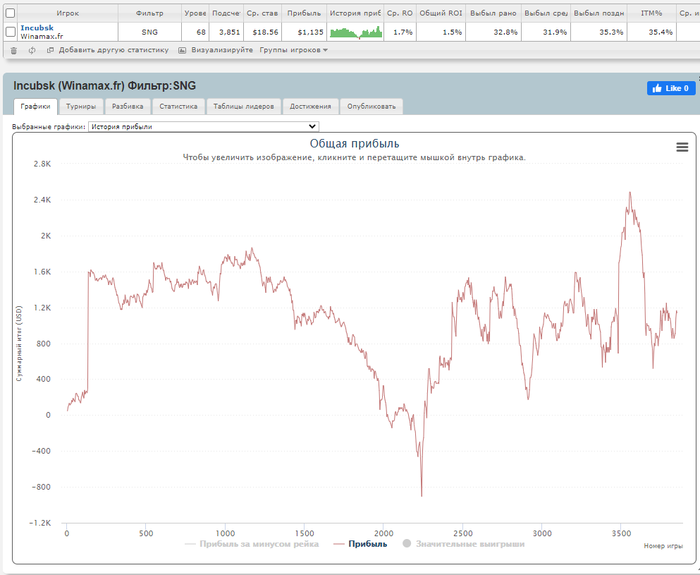The width and height of the screenshot is (700, 575).
Task: Open the Разбивка tab
Action: pos(127,106)
